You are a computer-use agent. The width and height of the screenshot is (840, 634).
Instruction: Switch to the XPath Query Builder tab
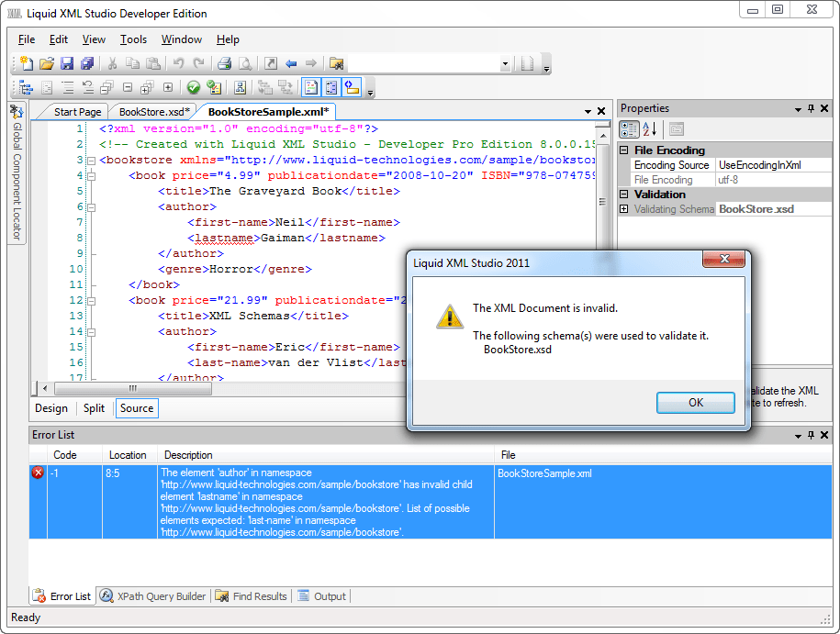153,596
